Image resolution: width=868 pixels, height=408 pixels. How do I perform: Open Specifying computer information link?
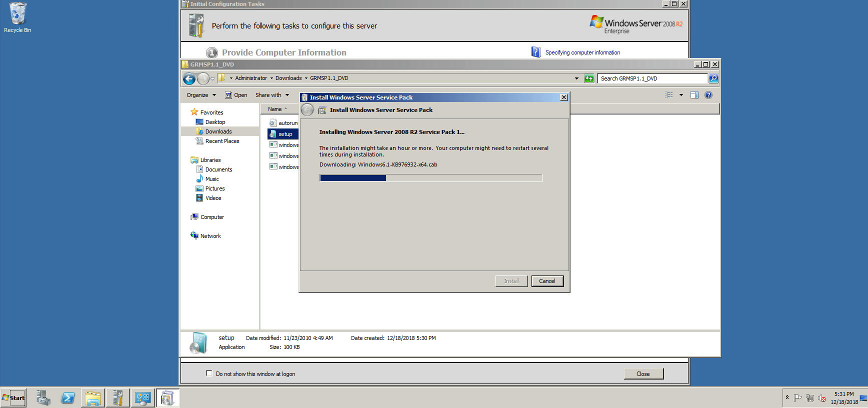pyautogui.click(x=582, y=52)
